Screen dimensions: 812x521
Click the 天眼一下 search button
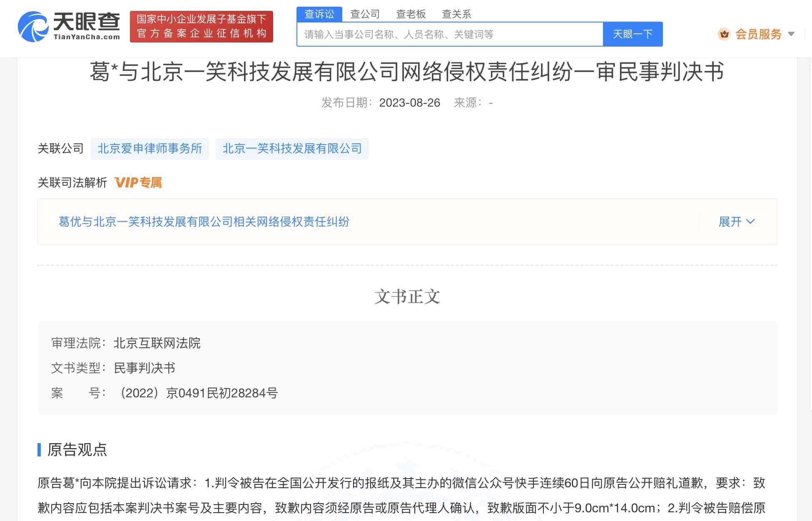633,34
